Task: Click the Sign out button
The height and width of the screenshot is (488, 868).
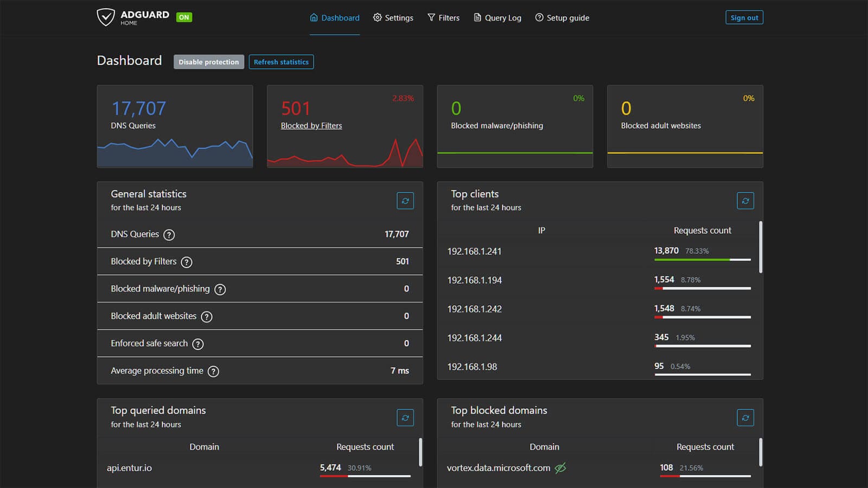Action: coord(744,17)
